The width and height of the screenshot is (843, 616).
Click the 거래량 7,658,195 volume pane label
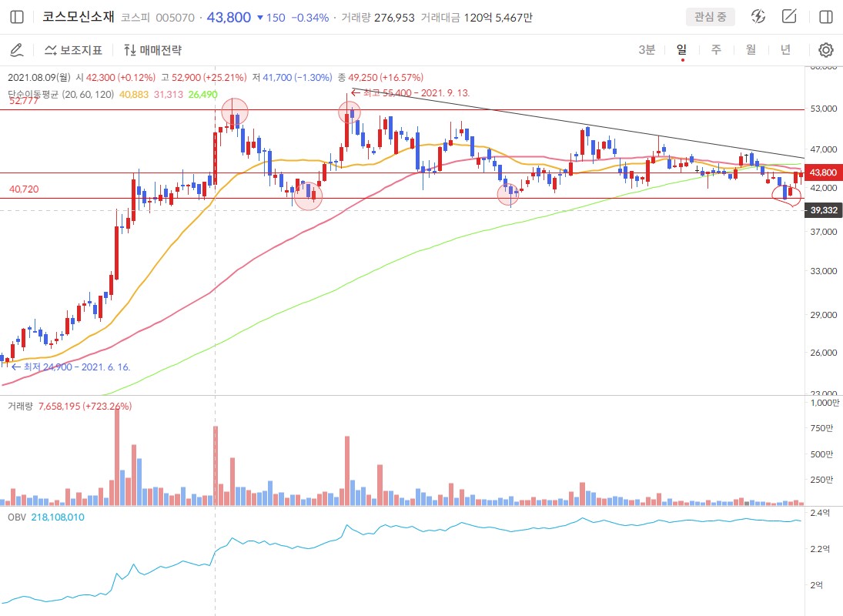coord(70,407)
